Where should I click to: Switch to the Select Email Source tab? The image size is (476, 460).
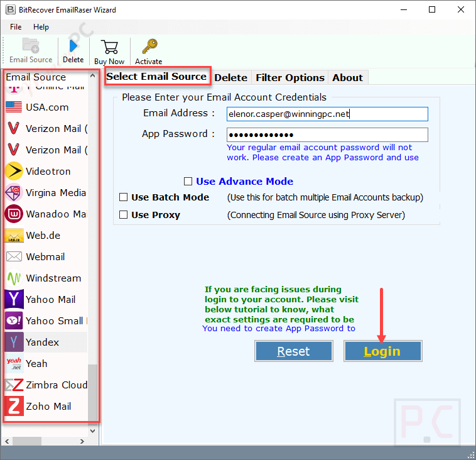[156, 77]
